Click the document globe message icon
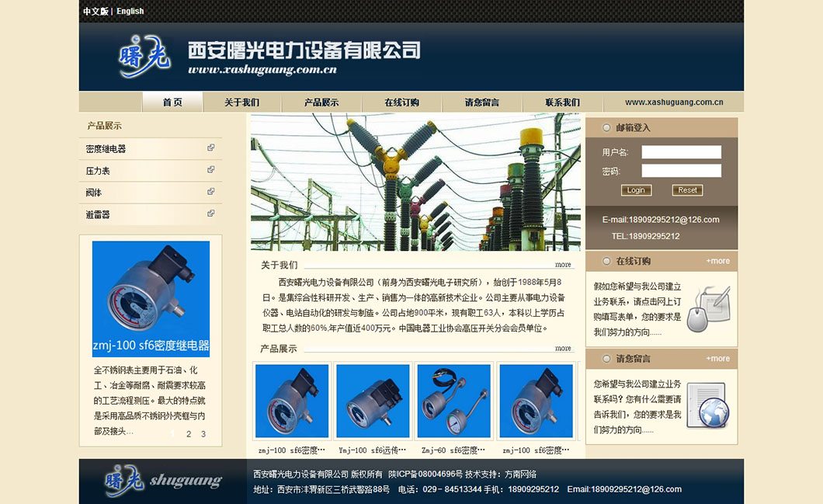 708,405
